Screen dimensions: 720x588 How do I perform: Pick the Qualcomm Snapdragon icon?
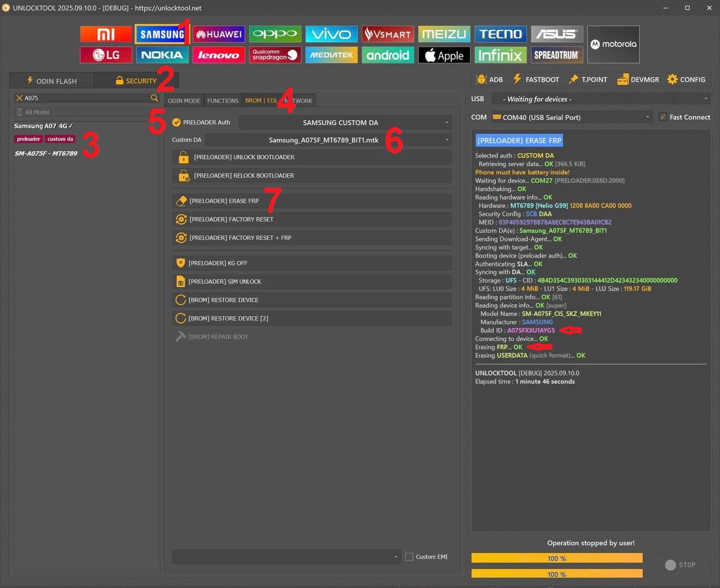click(275, 55)
